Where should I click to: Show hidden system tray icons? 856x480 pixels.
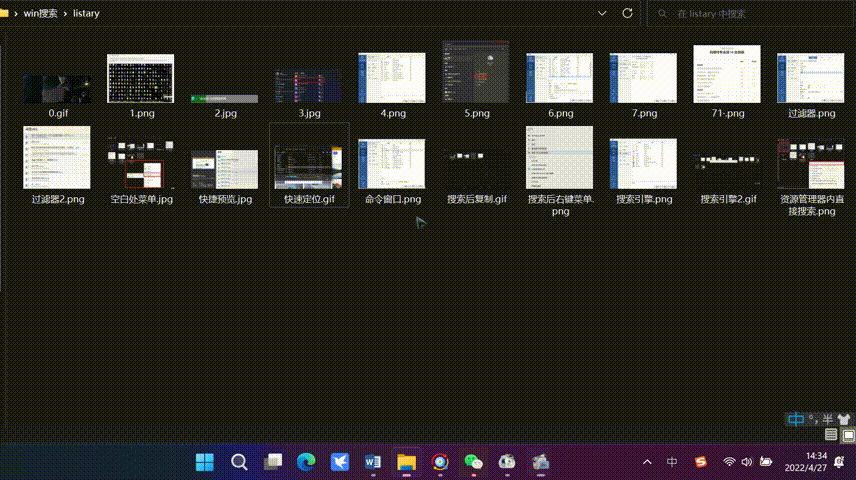pyautogui.click(x=647, y=462)
